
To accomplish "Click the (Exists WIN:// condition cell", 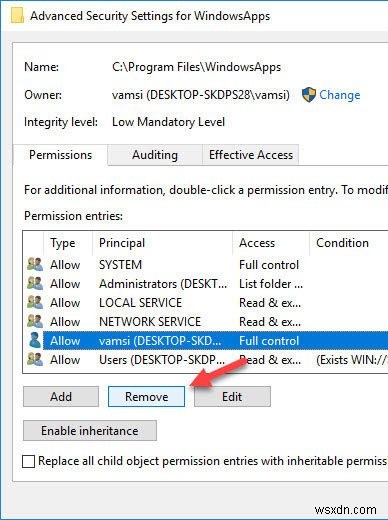I will [x=352, y=360].
